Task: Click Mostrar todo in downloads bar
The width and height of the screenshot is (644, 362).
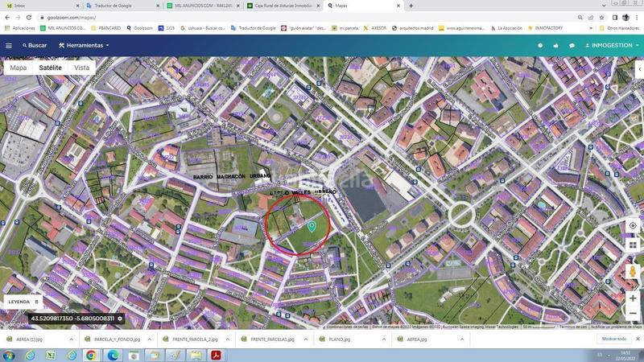Action: pos(613,339)
